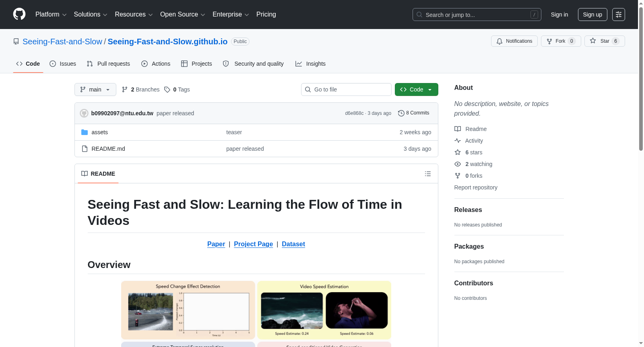Open the Releases heading link

tap(468, 210)
